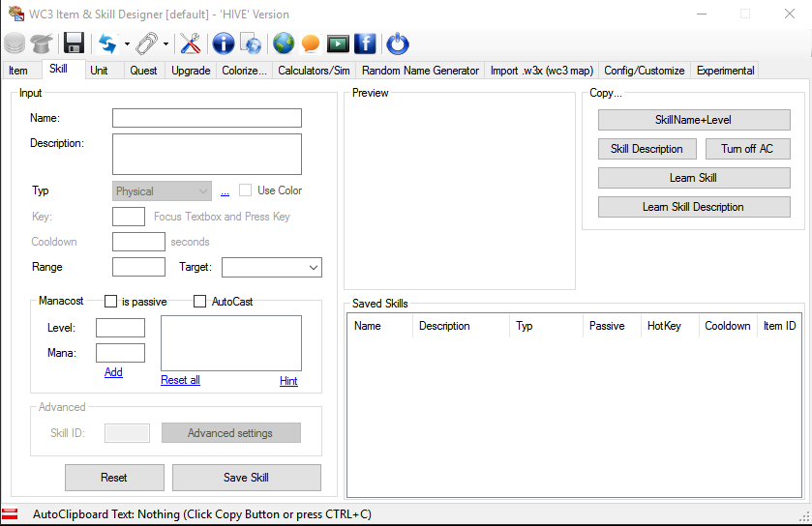
Task: Click the Reset button
Action: coord(114,478)
